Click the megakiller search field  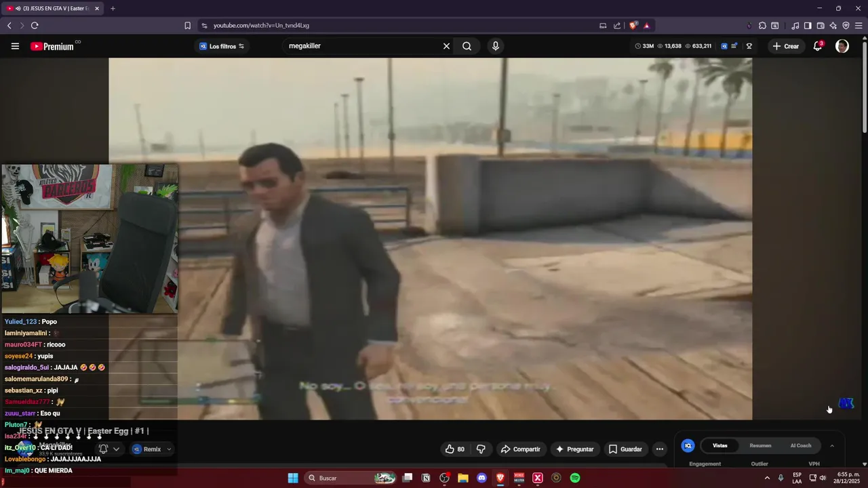(x=363, y=46)
